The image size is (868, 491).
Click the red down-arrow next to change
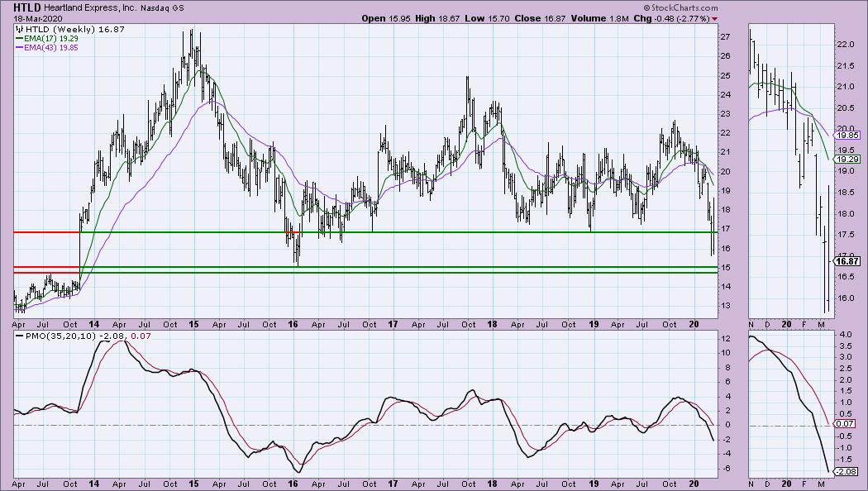tap(715, 19)
